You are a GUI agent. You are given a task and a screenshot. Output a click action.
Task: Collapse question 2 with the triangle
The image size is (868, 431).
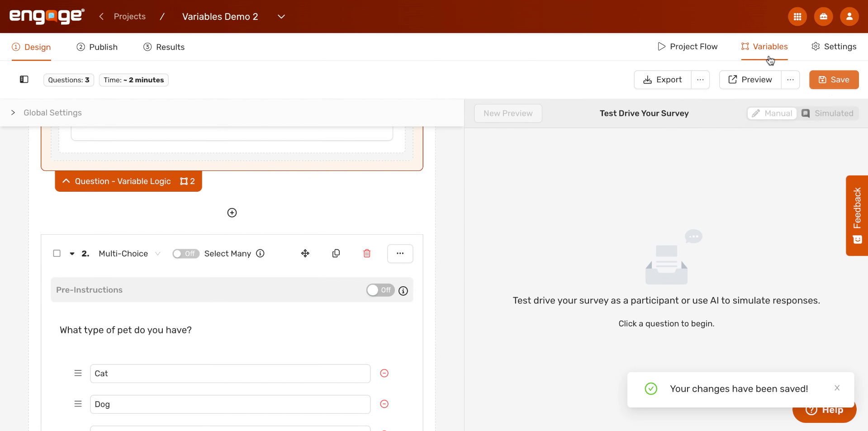(72, 254)
